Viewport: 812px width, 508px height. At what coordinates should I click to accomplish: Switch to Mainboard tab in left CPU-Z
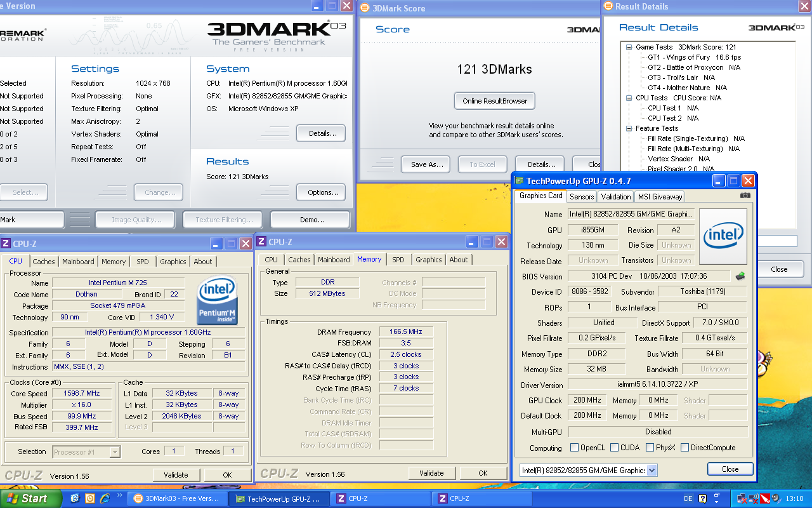[78, 262]
